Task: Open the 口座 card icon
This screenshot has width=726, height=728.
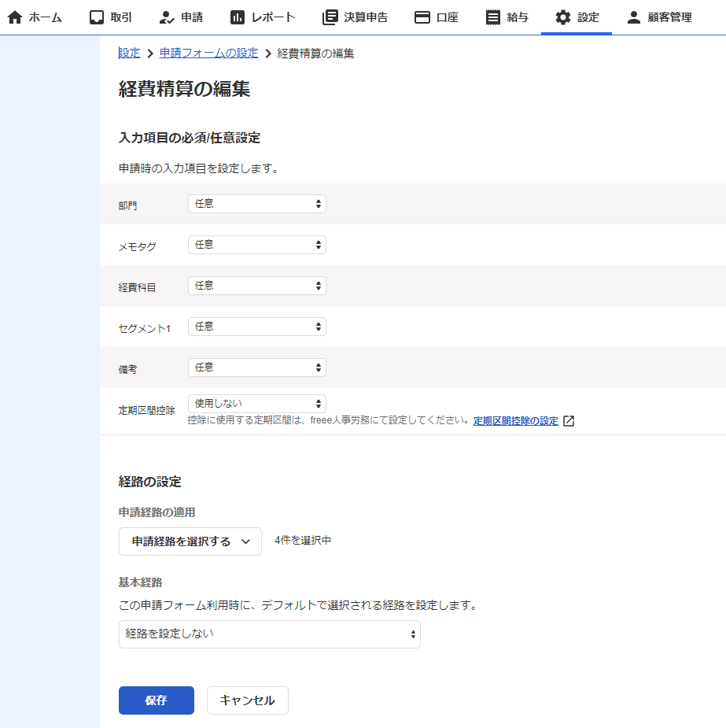Action: [422, 17]
